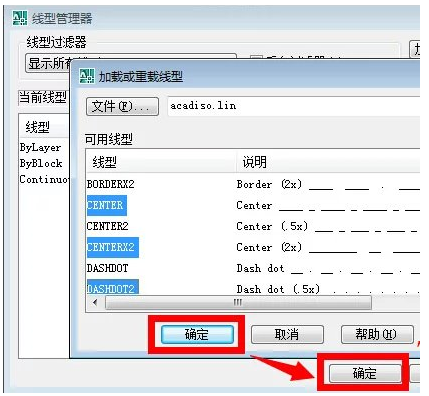Click the Center (2x) description text
This screenshot has width=429, height=396.
pos(269,248)
